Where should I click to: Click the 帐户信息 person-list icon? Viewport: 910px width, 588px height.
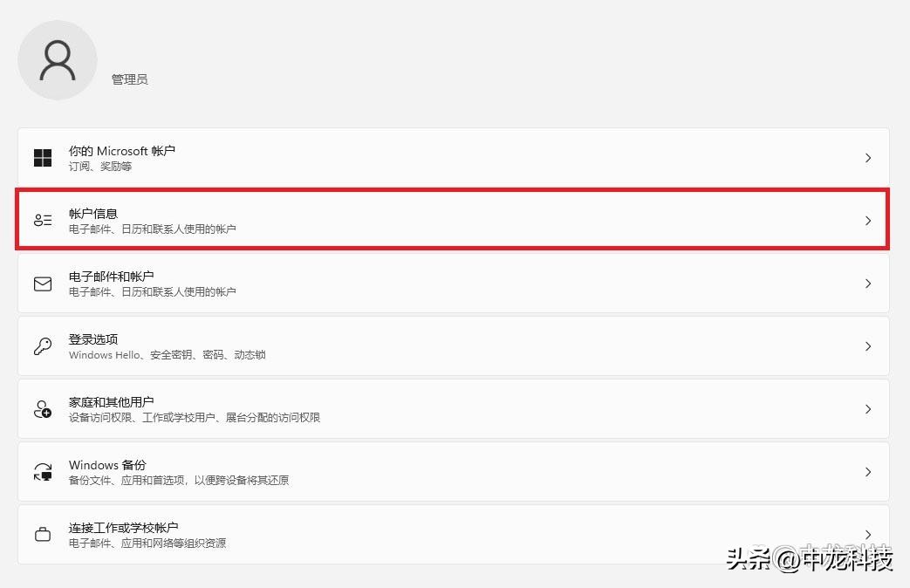[42, 220]
